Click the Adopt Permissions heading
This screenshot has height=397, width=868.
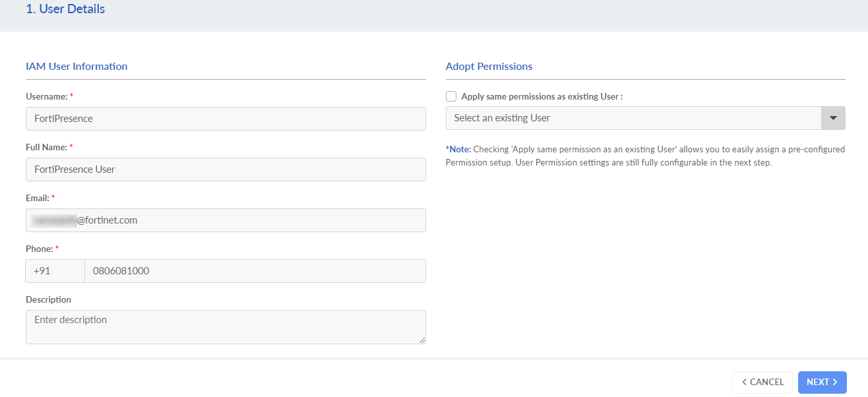coord(489,67)
